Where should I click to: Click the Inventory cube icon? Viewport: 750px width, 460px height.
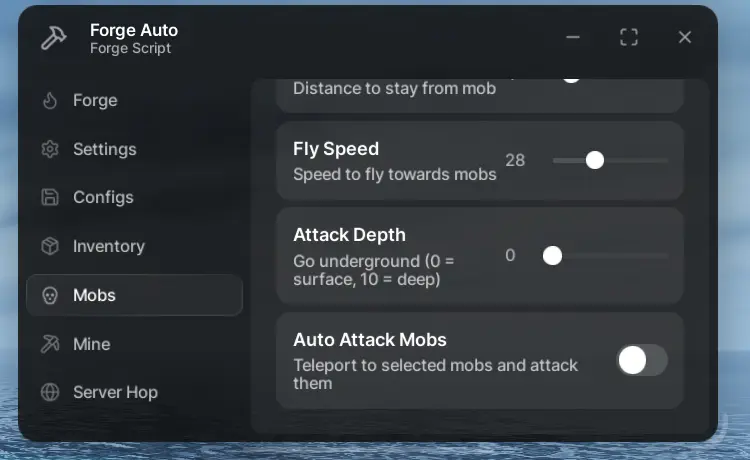(50, 247)
